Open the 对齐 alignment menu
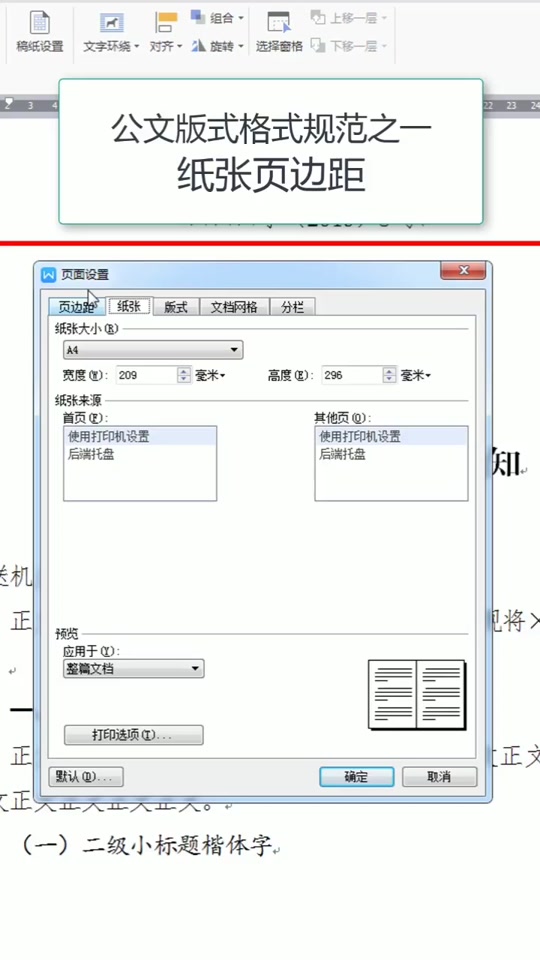Image resolution: width=540 pixels, height=960 pixels. pos(166,32)
